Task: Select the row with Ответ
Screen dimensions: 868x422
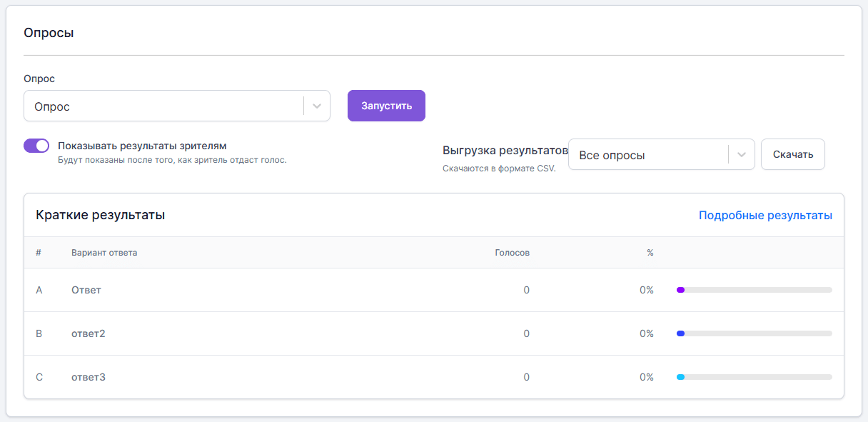Action: 434,290
